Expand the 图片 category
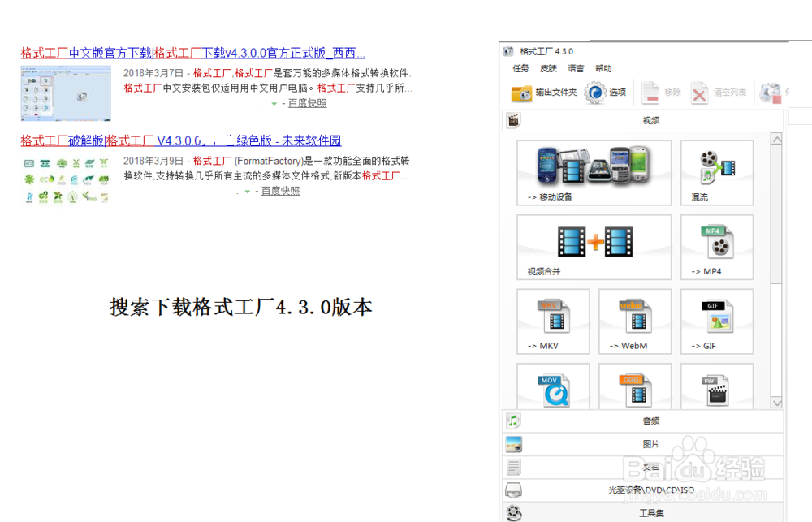This screenshot has width=812, height=522. 642,444
